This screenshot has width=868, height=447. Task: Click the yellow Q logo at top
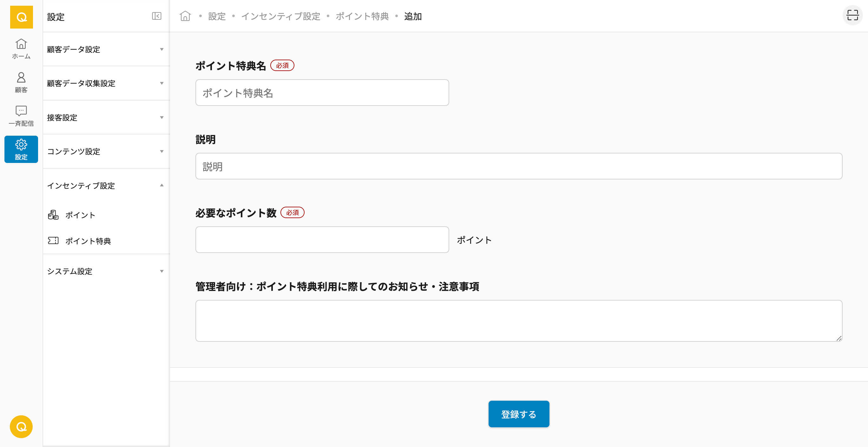(21, 17)
